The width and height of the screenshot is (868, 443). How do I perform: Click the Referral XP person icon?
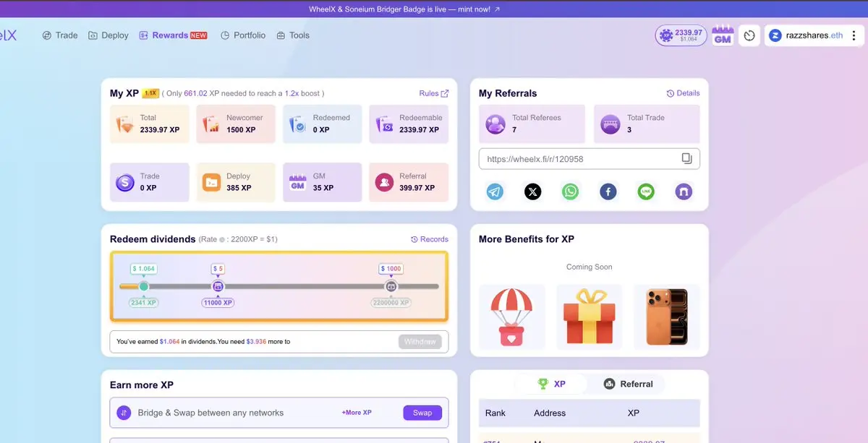(385, 182)
